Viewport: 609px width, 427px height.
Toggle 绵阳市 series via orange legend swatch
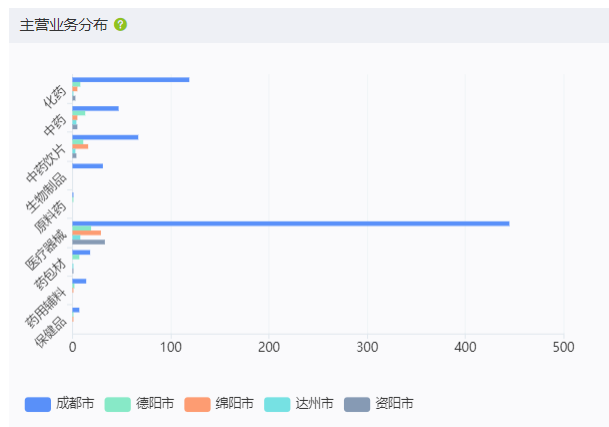point(197,404)
